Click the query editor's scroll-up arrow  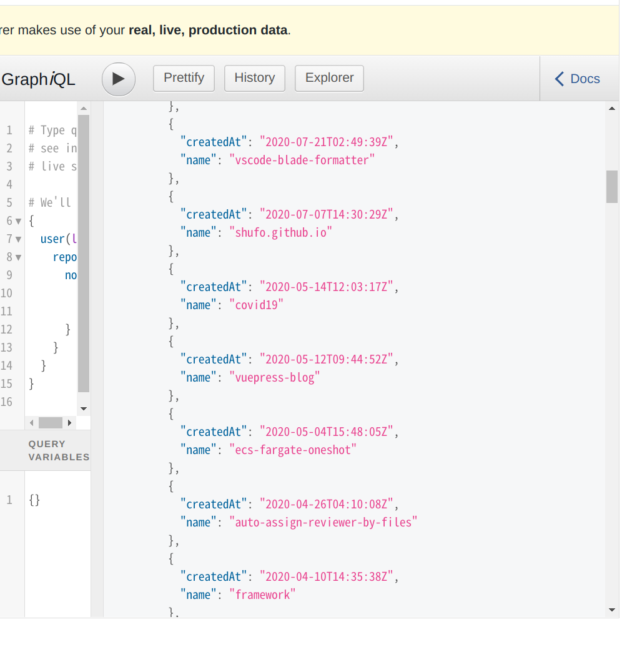coord(84,109)
